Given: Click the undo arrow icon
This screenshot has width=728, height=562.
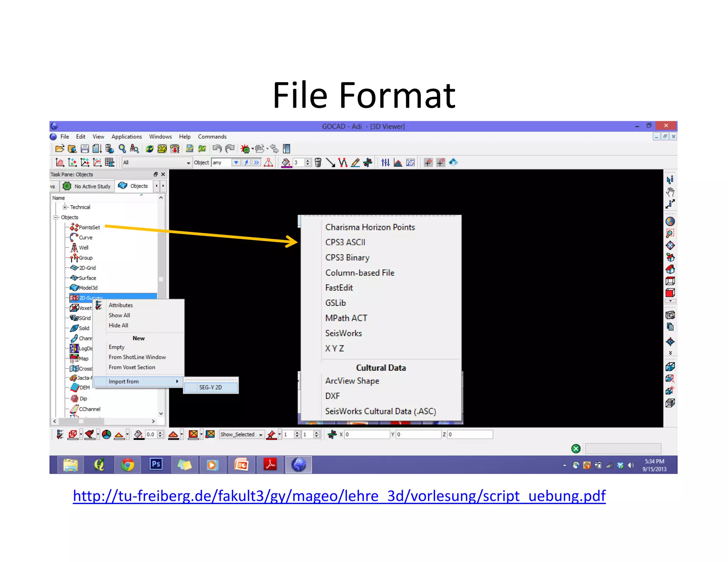Looking at the screenshot, I should (x=217, y=148).
